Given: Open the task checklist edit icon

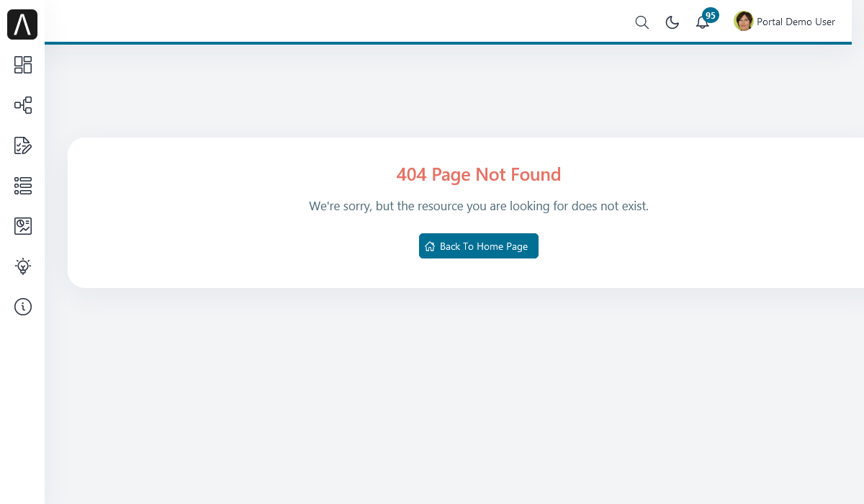Looking at the screenshot, I should pyautogui.click(x=23, y=145).
